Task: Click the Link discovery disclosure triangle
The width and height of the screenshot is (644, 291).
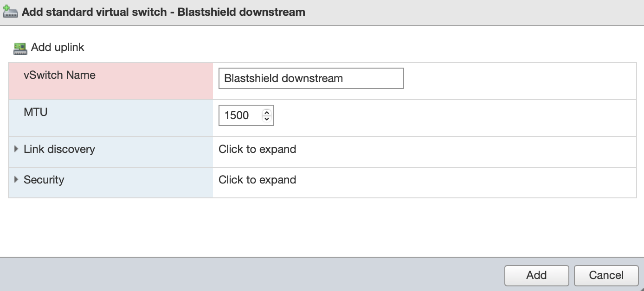Action: pos(16,149)
